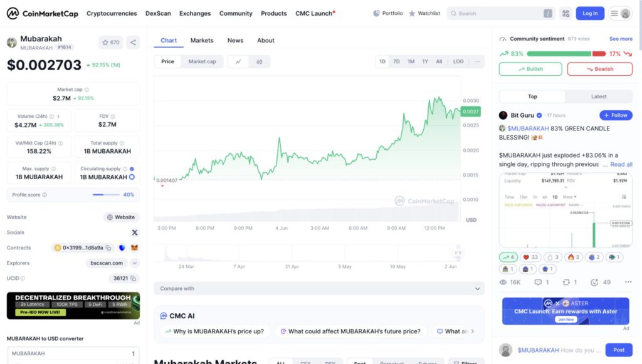
Task: Open the Exchanges menu in the navbar
Action: (x=195, y=13)
